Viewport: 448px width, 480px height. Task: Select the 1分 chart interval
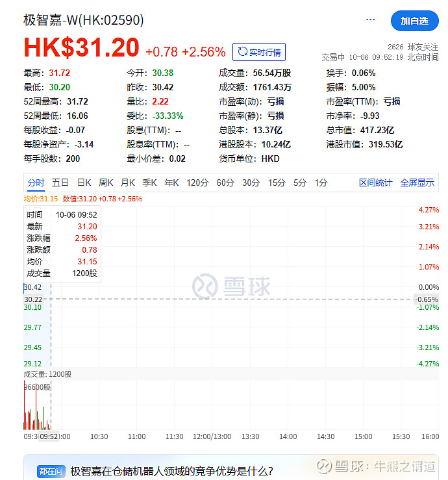pyautogui.click(x=321, y=183)
